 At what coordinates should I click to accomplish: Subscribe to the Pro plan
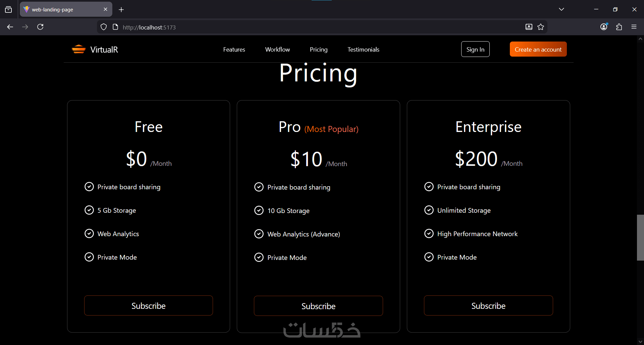point(318,306)
